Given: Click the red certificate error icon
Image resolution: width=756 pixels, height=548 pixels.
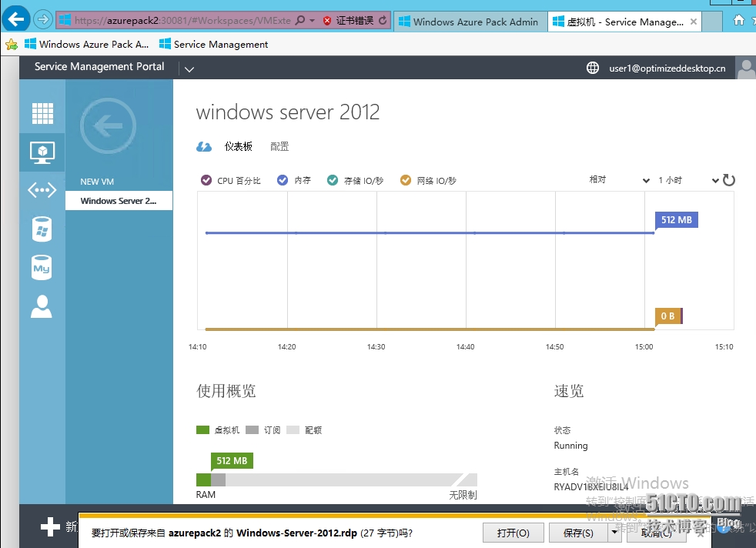Looking at the screenshot, I should pyautogui.click(x=327, y=21).
